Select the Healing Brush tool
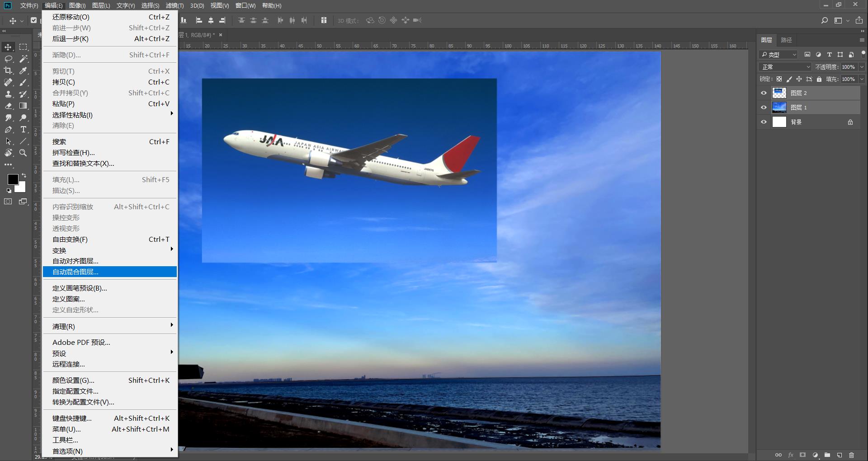Screen dimensions: 868x461 [x=8, y=82]
